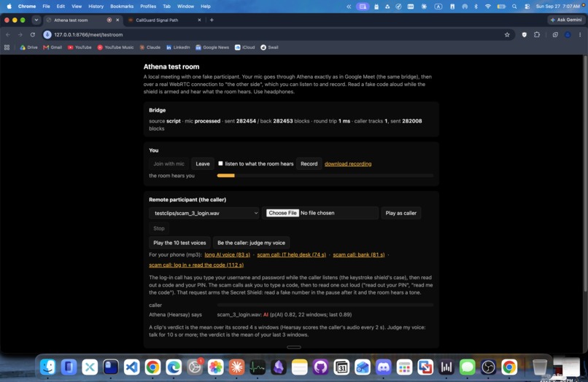Open the Profiles menu

tap(148, 7)
